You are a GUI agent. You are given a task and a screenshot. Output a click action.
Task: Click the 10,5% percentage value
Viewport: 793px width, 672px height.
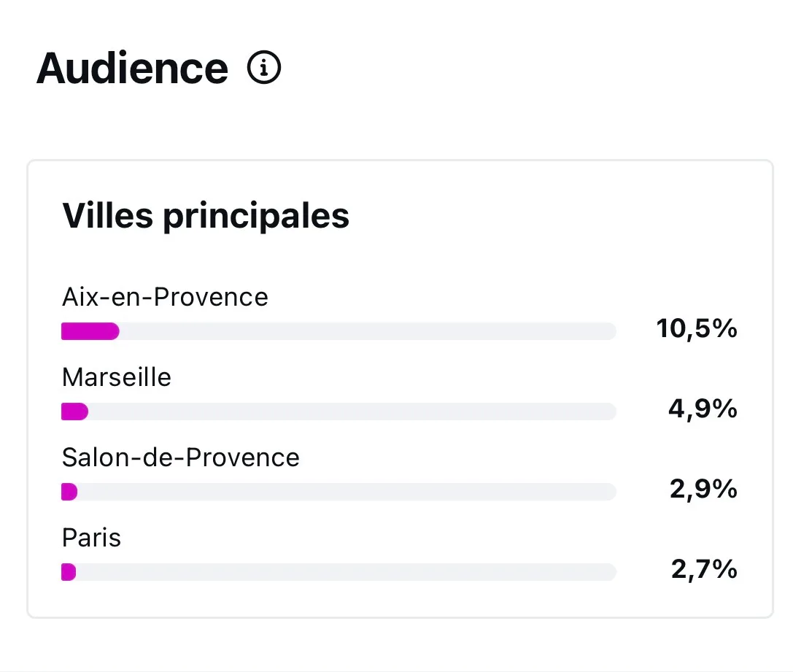(x=696, y=329)
